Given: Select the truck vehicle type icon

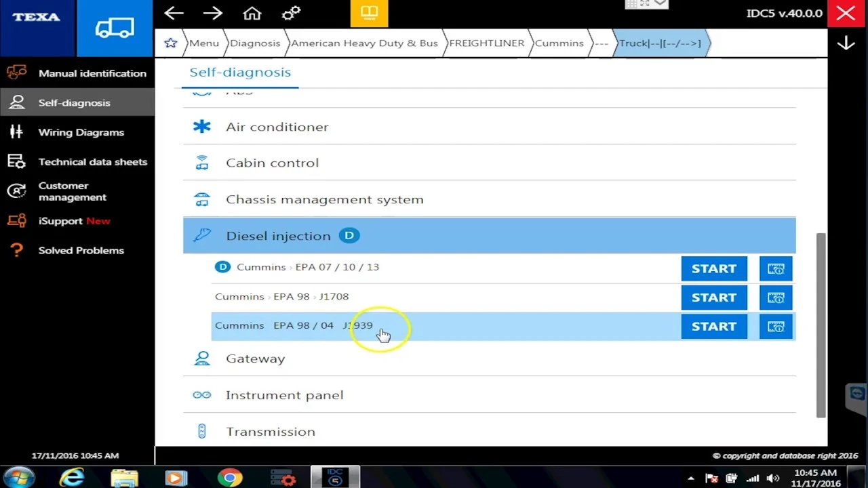Looking at the screenshot, I should tap(115, 28).
